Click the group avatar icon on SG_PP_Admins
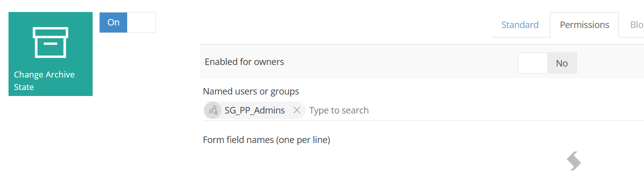This screenshot has height=187, width=644. (x=213, y=110)
